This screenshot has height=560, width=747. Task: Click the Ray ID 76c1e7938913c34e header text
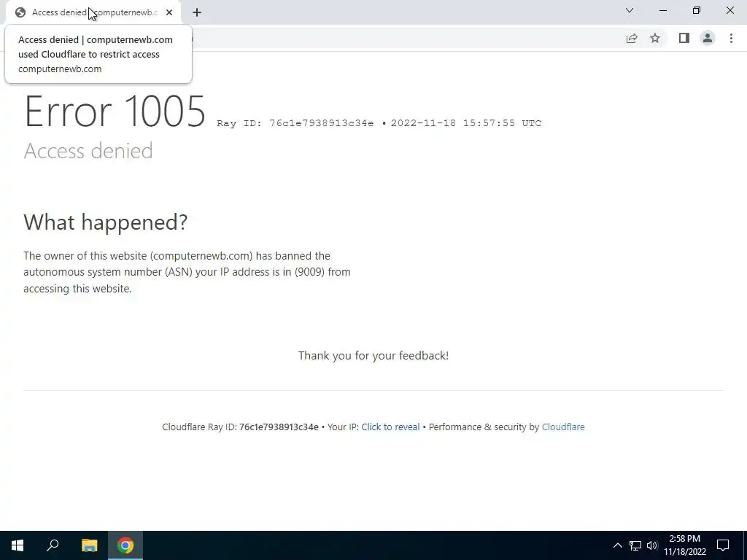coord(295,123)
